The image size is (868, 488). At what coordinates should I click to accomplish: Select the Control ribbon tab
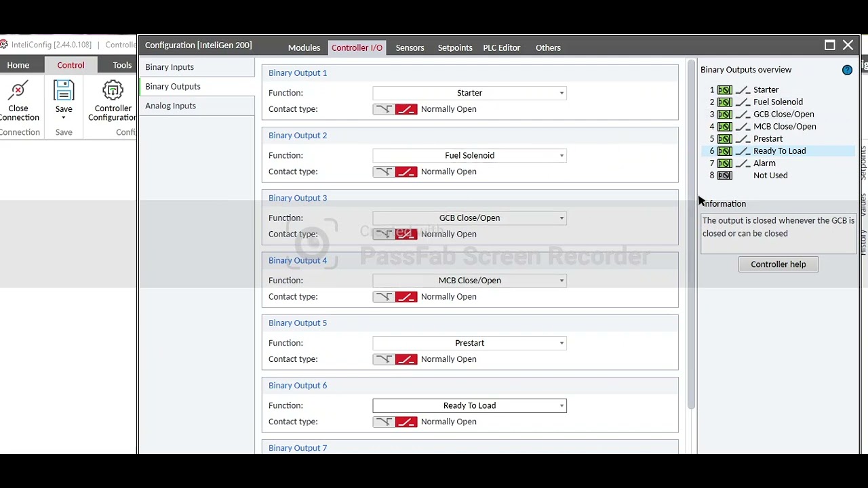[x=71, y=65]
